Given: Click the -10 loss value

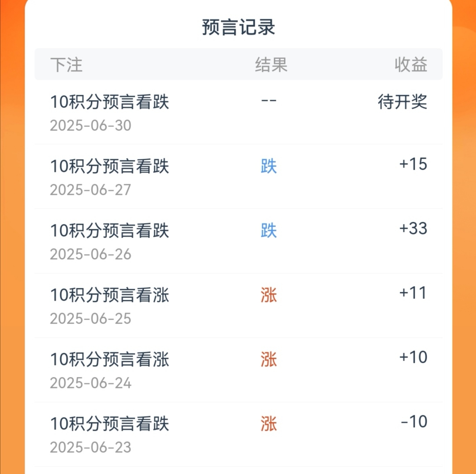Looking at the screenshot, I should click(414, 422).
